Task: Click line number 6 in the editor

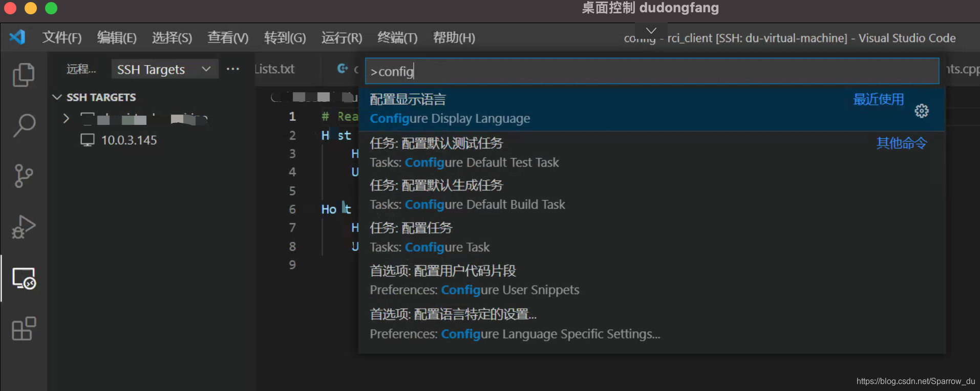Action: [x=292, y=209]
